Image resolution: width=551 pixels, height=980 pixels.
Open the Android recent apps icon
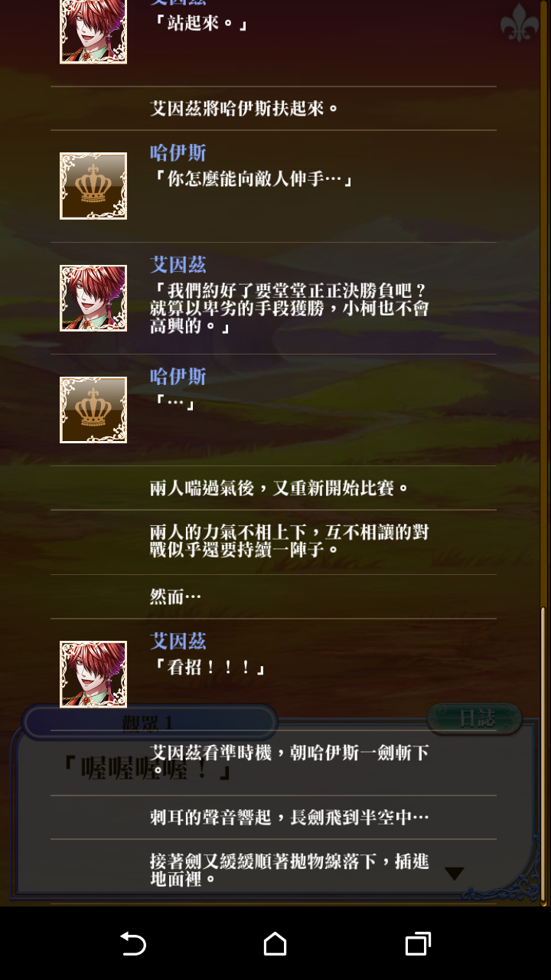click(417, 943)
